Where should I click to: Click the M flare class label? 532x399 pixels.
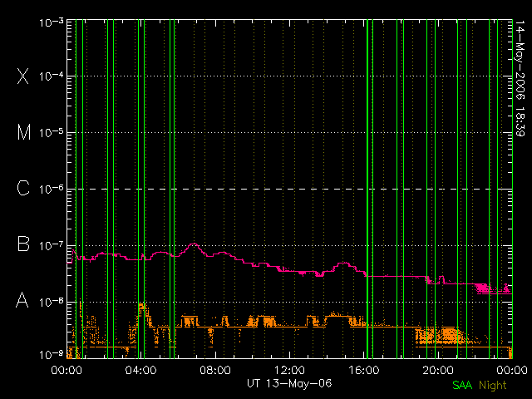(24, 132)
